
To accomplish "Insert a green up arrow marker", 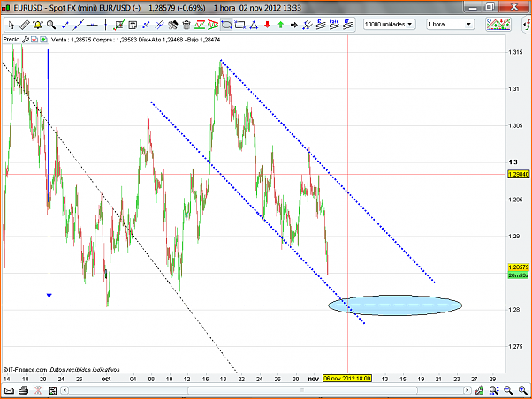I will [x=281, y=25].
